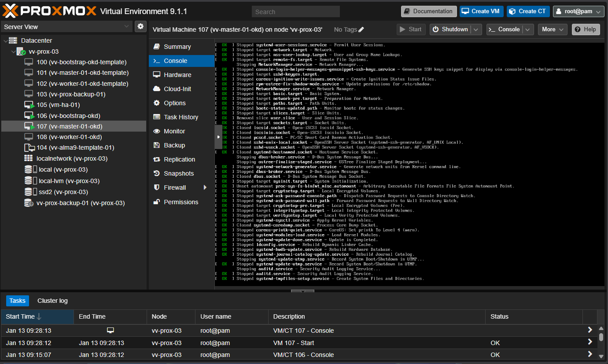
Task: Click the pencil icon to edit tags
Action: [x=361, y=29]
